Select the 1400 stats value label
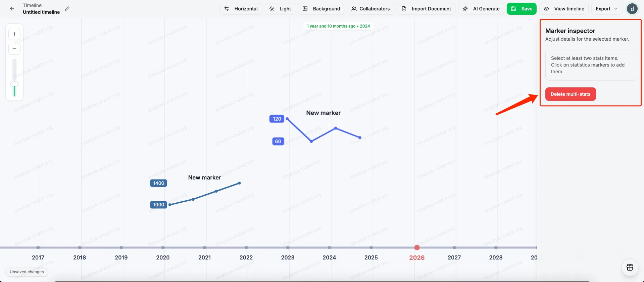The image size is (644, 282). pyautogui.click(x=158, y=183)
